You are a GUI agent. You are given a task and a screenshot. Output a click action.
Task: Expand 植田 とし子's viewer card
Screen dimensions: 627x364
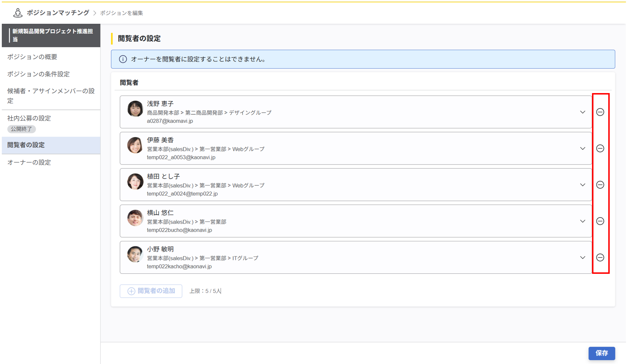pos(583,185)
